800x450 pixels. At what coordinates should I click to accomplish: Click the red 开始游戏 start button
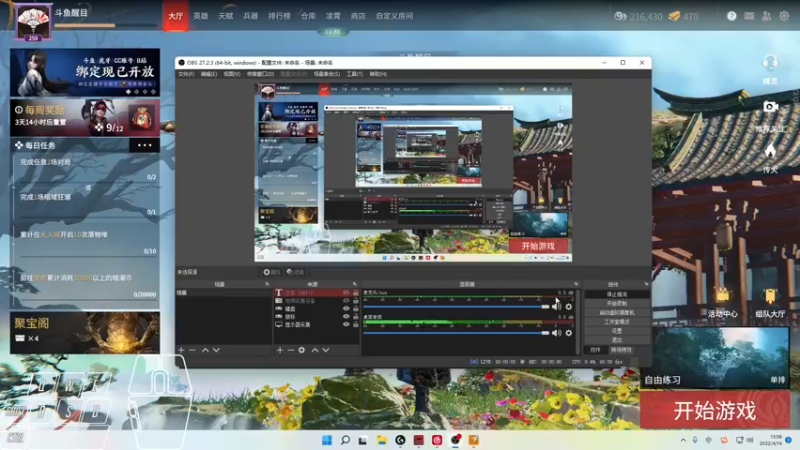point(715,410)
